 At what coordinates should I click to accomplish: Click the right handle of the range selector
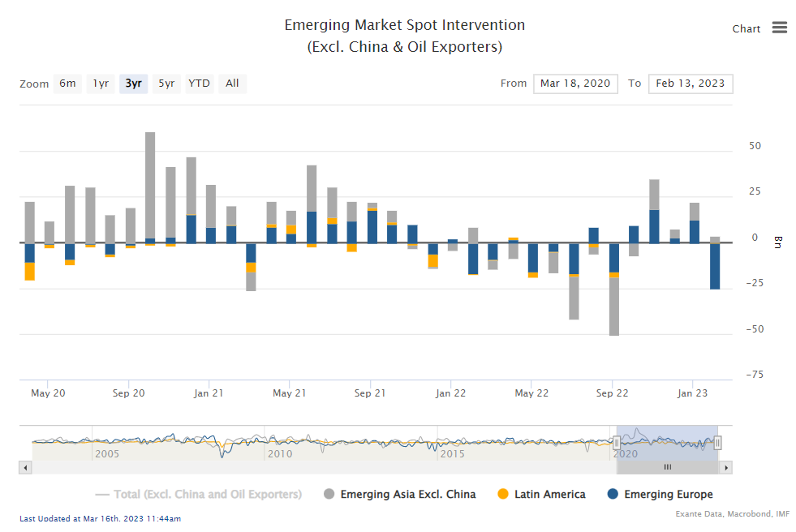click(x=717, y=443)
